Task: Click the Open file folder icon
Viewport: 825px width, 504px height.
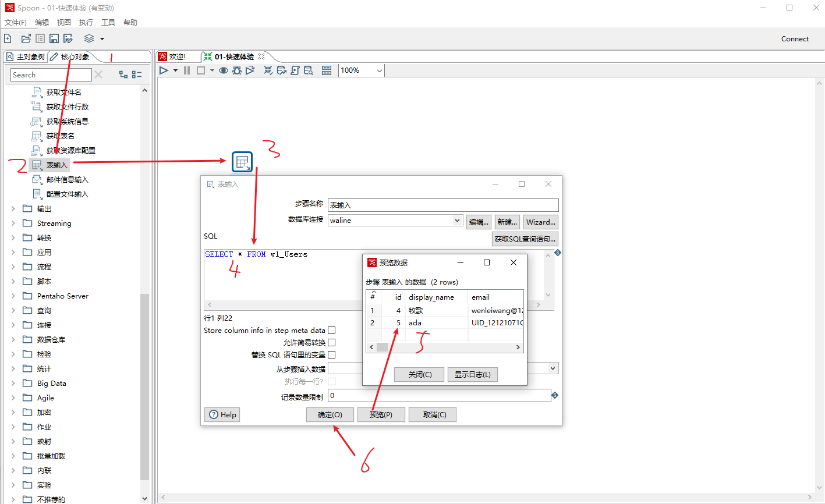Action: coord(26,38)
